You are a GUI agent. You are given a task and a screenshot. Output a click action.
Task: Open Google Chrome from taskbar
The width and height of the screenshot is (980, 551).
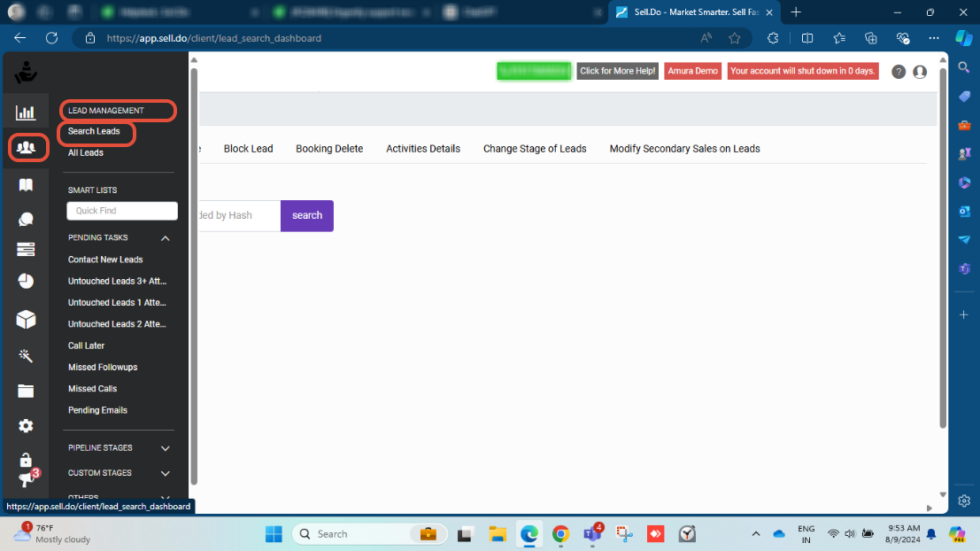(x=560, y=534)
